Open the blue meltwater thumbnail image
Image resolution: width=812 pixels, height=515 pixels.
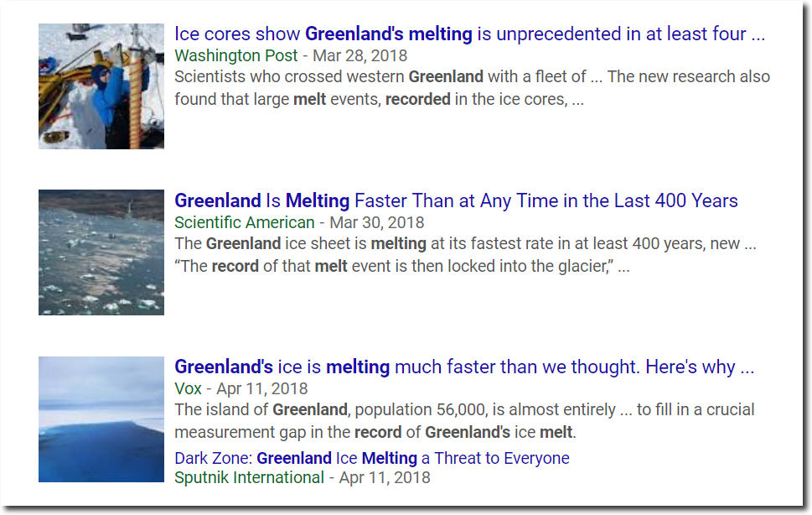coord(101,419)
